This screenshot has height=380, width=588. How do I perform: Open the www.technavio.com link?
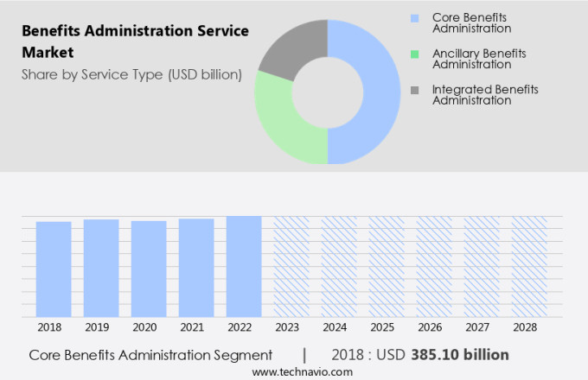coord(303,371)
